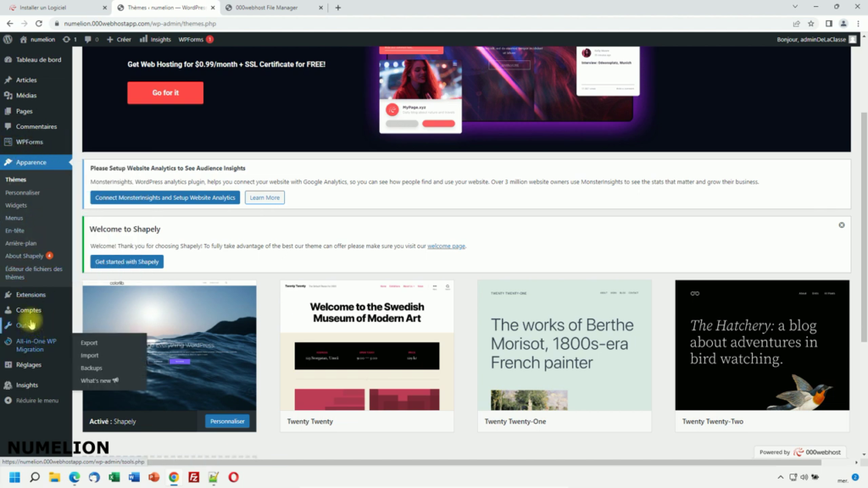Open a new browser tab

pyautogui.click(x=338, y=8)
